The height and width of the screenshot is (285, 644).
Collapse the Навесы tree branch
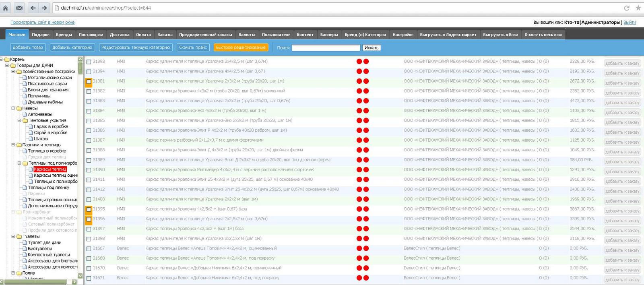[13, 108]
